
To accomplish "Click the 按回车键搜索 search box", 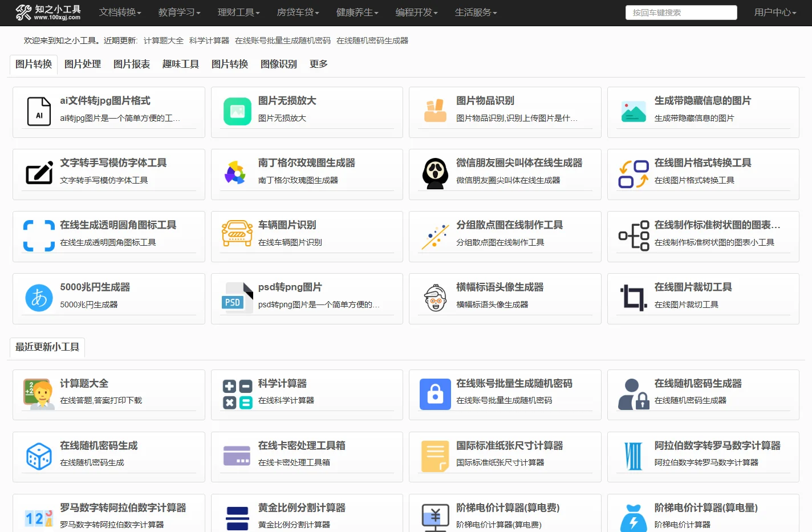I will point(681,13).
